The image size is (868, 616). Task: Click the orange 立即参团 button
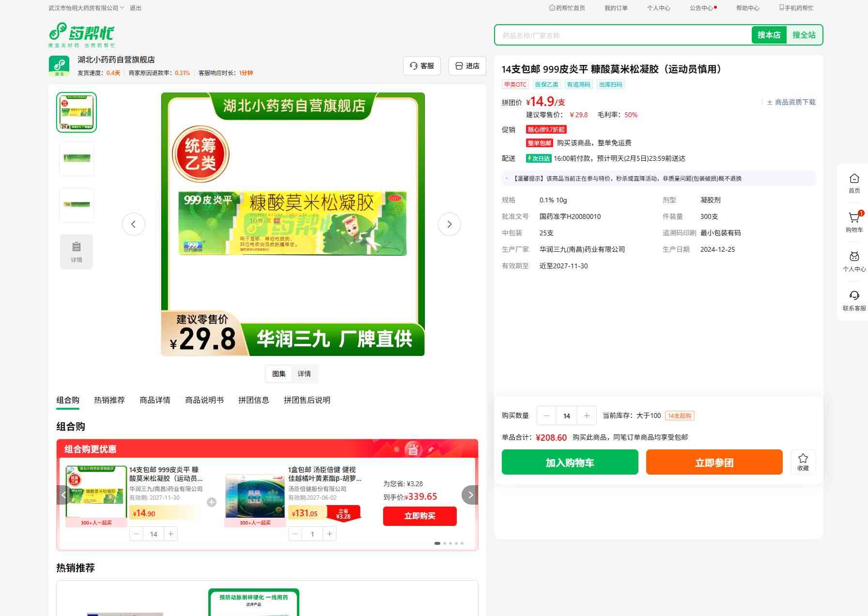click(x=714, y=462)
